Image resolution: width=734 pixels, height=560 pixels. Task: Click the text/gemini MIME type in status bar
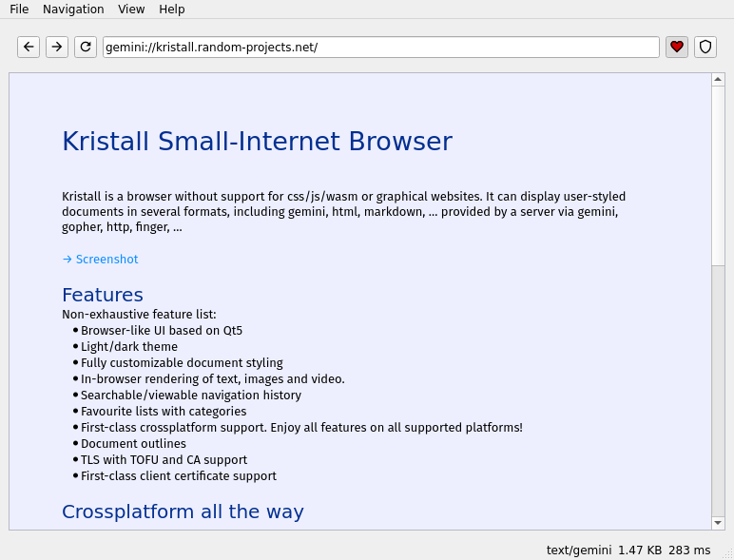point(578,550)
